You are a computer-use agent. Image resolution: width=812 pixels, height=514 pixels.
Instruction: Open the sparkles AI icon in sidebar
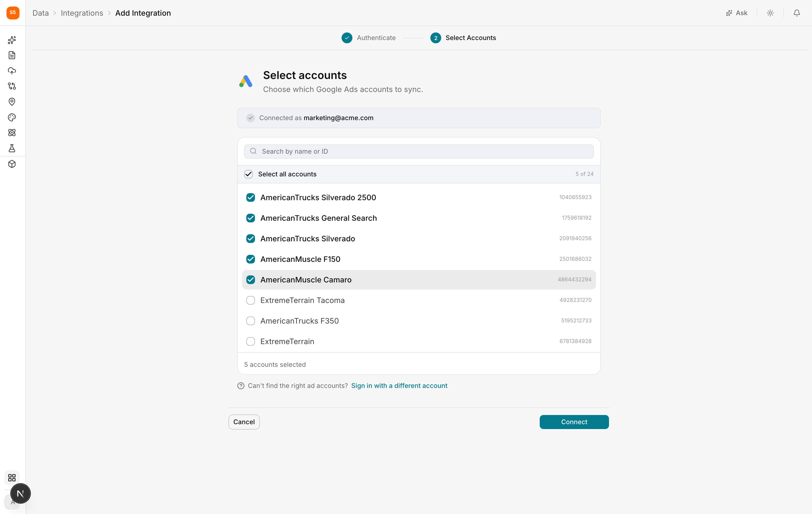coord(12,40)
